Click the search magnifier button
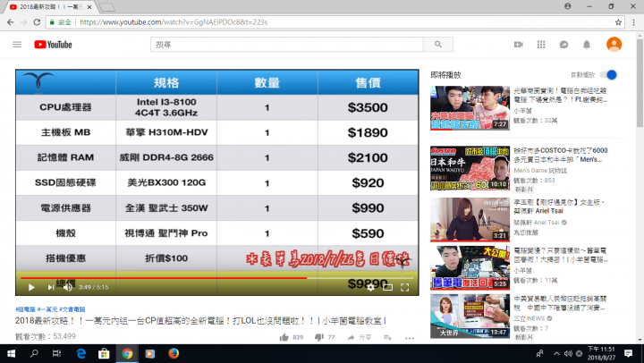The width and height of the screenshot is (644, 363). coord(437,45)
